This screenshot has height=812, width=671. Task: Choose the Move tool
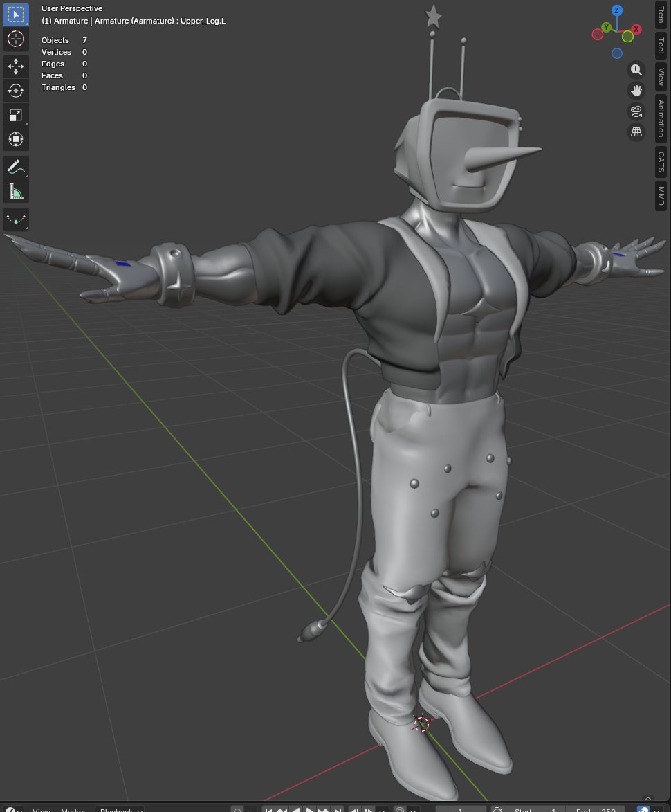(15, 66)
